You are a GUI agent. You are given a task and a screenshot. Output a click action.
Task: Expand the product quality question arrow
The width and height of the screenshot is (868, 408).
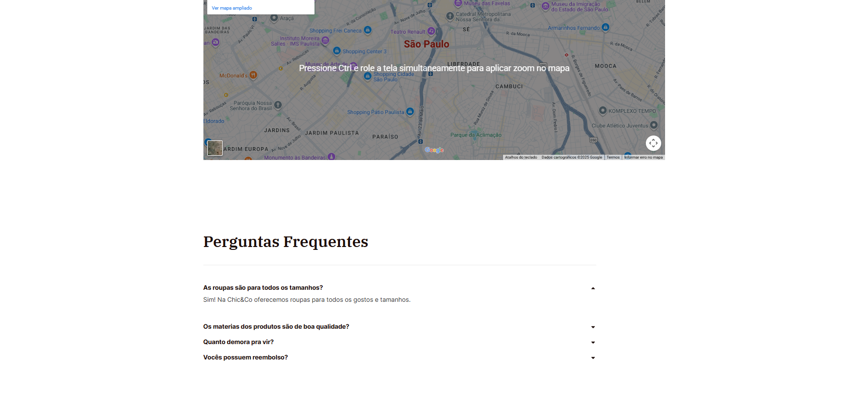pos(593,327)
